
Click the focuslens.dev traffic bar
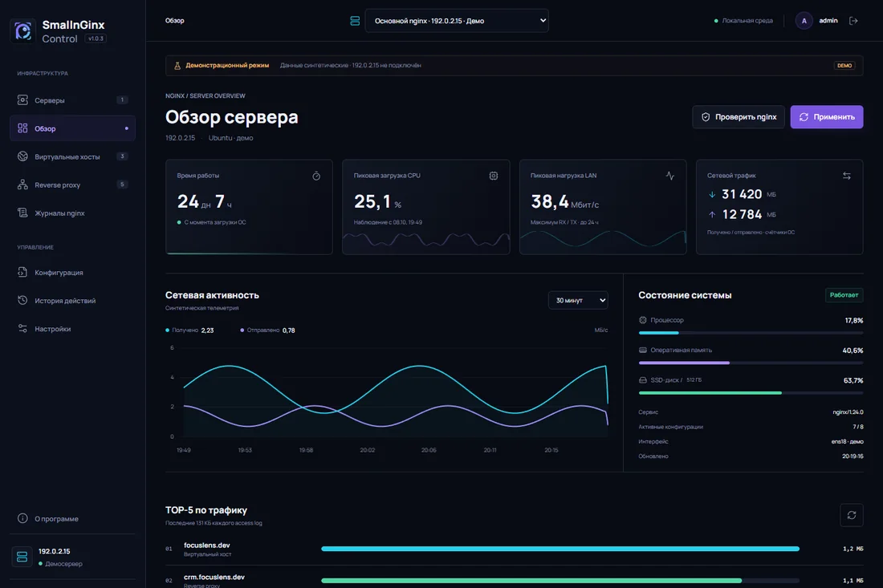click(x=560, y=549)
